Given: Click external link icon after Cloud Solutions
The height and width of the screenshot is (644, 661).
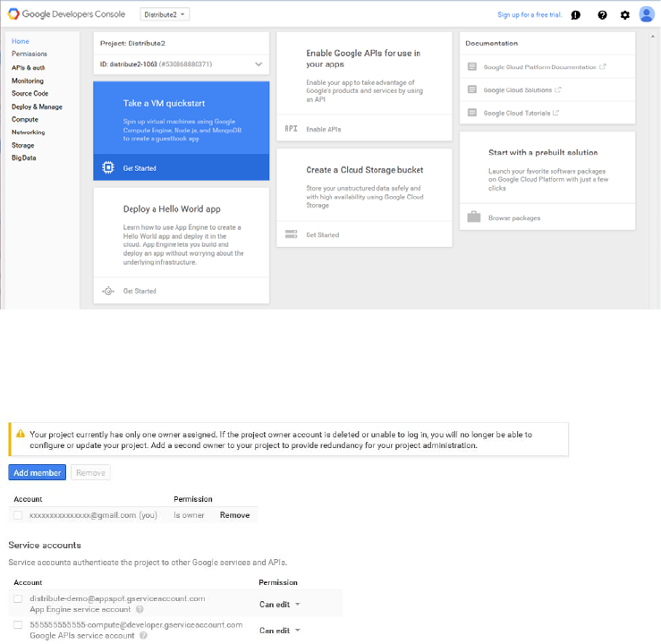Looking at the screenshot, I should 558,89.
